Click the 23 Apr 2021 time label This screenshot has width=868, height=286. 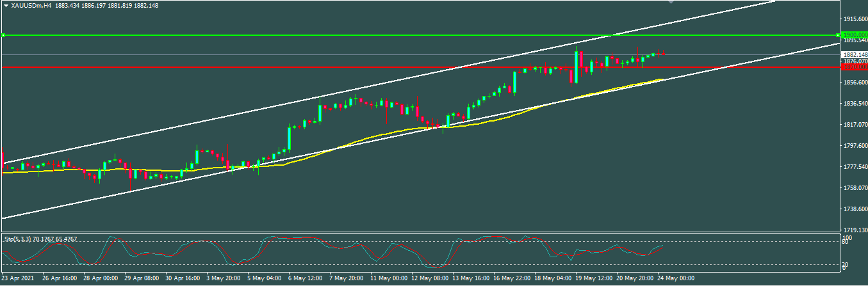(x=19, y=279)
